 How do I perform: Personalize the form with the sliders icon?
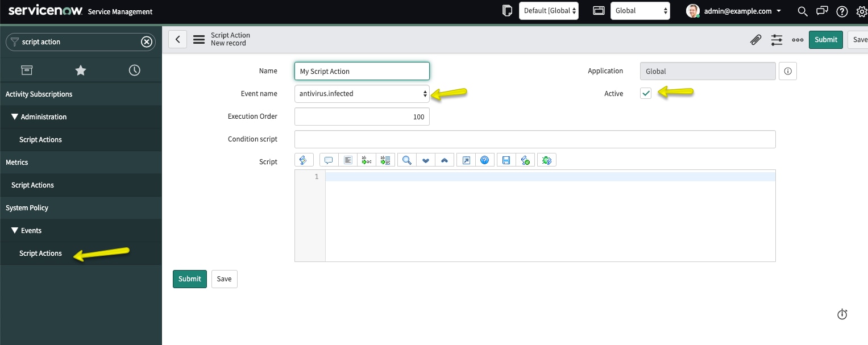pyautogui.click(x=776, y=39)
